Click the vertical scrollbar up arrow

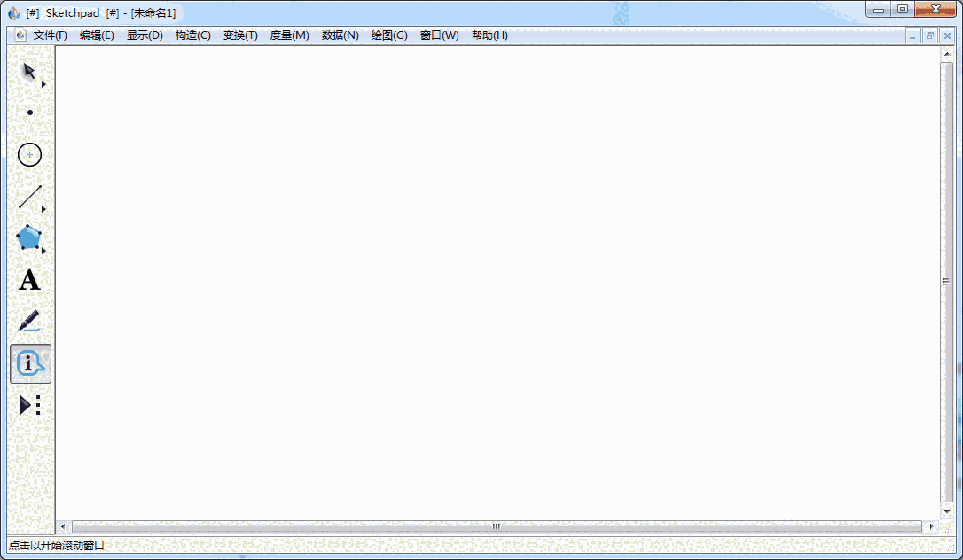(x=946, y=55)
